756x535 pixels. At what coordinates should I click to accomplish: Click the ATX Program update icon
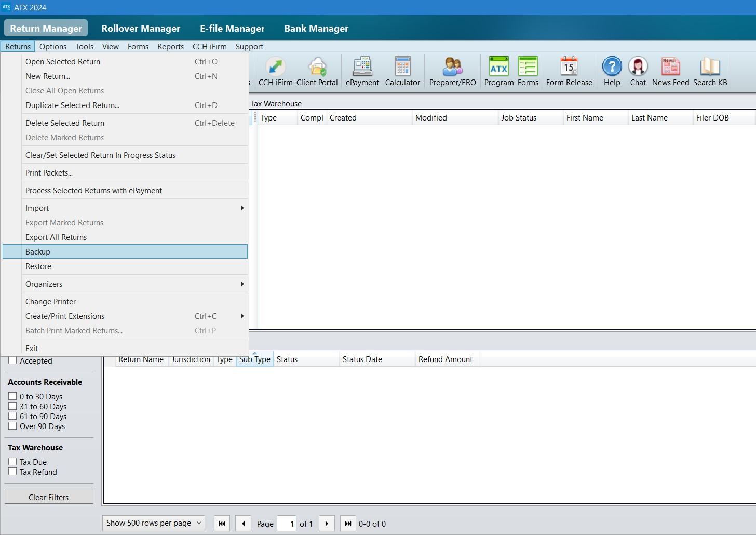point(499,72)
